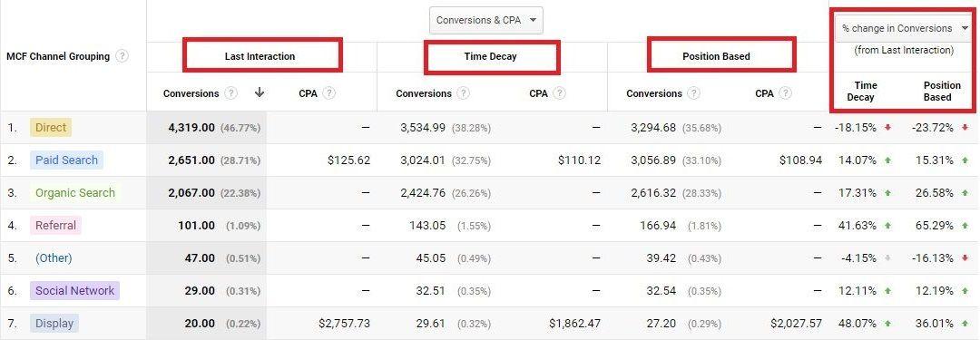Open the Referral channel link
This screenshot has height=340, width=980.
[55, 225]
